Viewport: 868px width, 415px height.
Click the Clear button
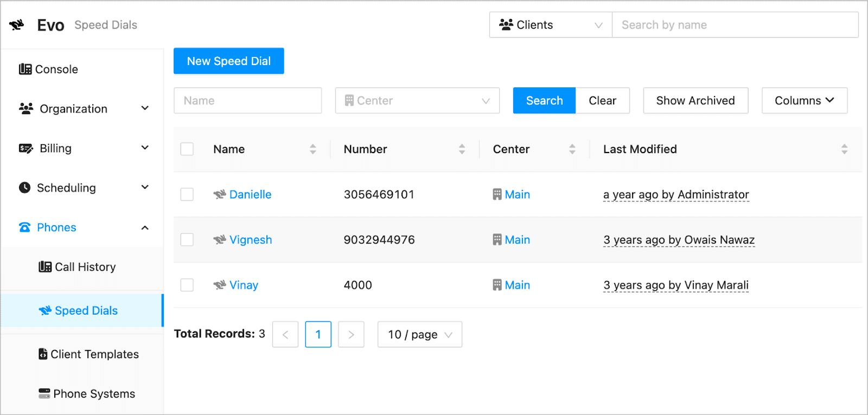pos(602,100)
